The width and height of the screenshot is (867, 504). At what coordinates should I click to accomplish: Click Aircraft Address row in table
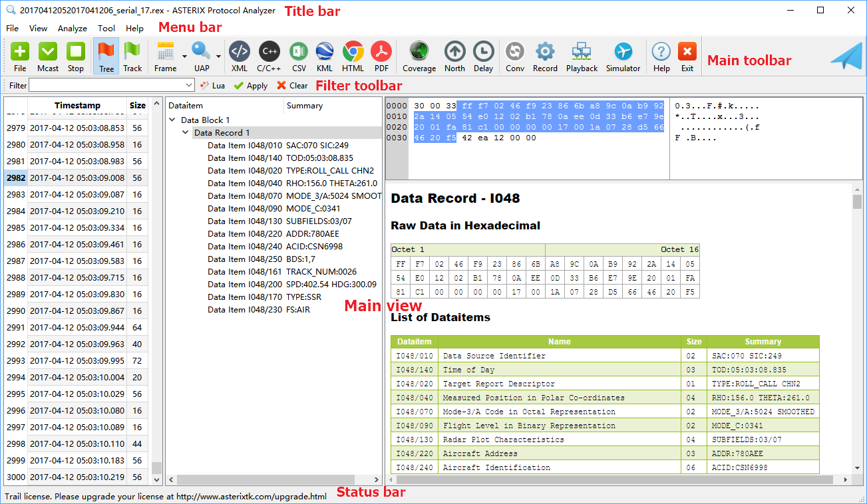(x=605, y=453)
